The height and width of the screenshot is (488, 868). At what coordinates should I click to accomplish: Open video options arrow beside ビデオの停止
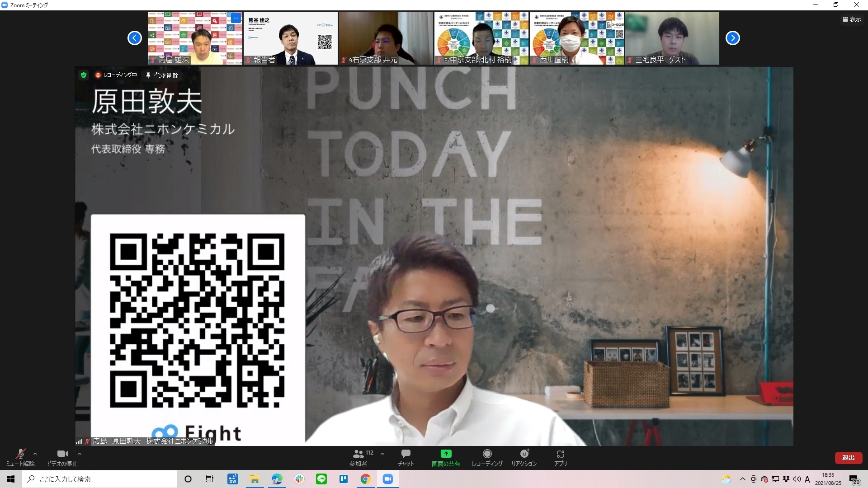(x=80, y=454)
